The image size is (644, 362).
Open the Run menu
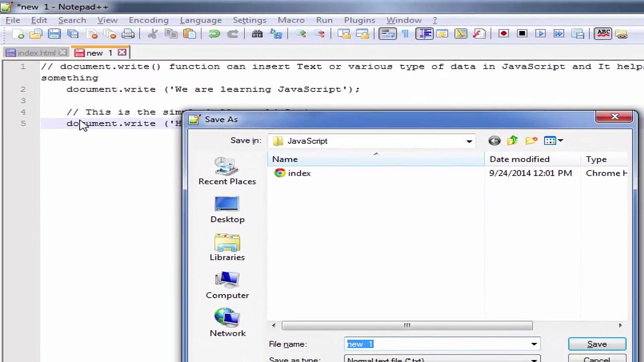coord(324,20)
